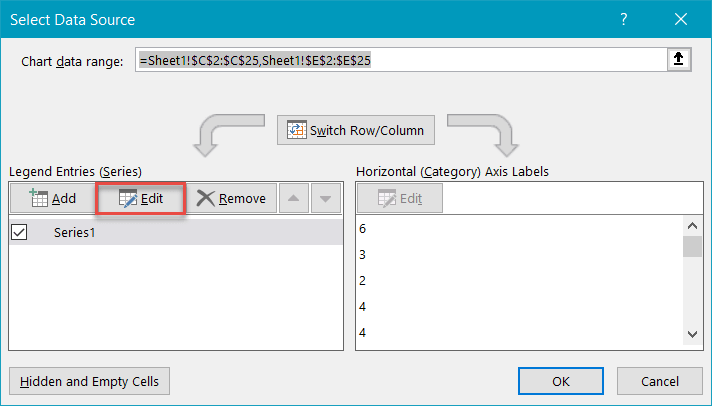
Task: Click the collapse dialog range selector icon
Action: coord(679,61)
